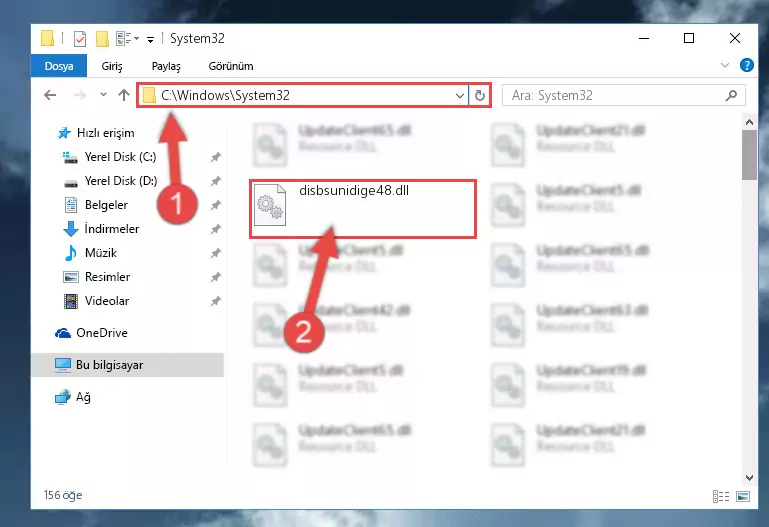Viewport: 769px width, 527px height.
Task: Go forward with the right arrow
Action: 79,95
